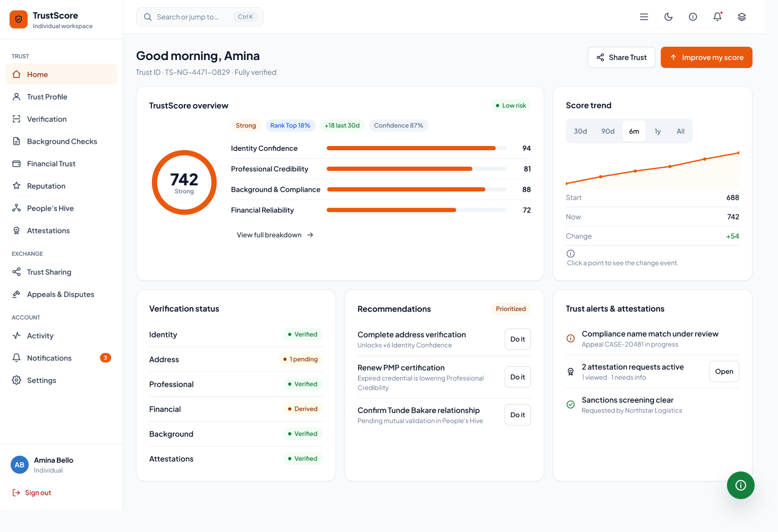
Task: Click the People's Hive network icon
Action: tap(16, 208)
